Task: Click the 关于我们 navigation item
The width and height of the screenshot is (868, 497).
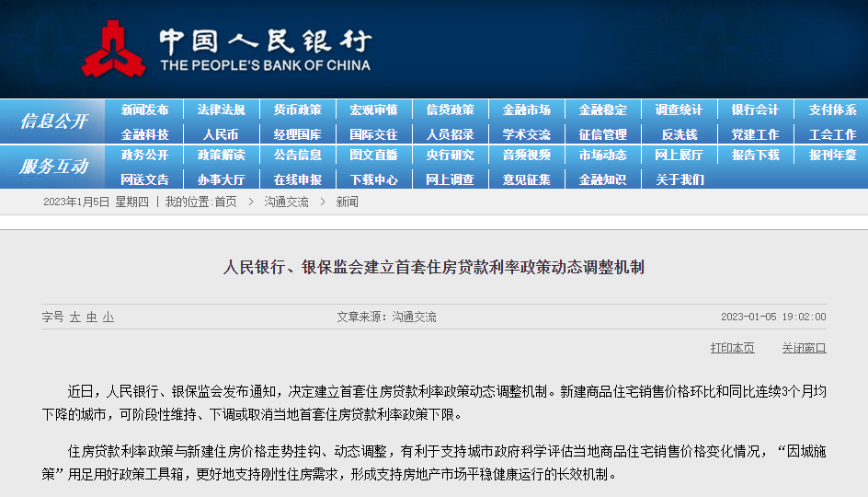Action: [679, 179]
